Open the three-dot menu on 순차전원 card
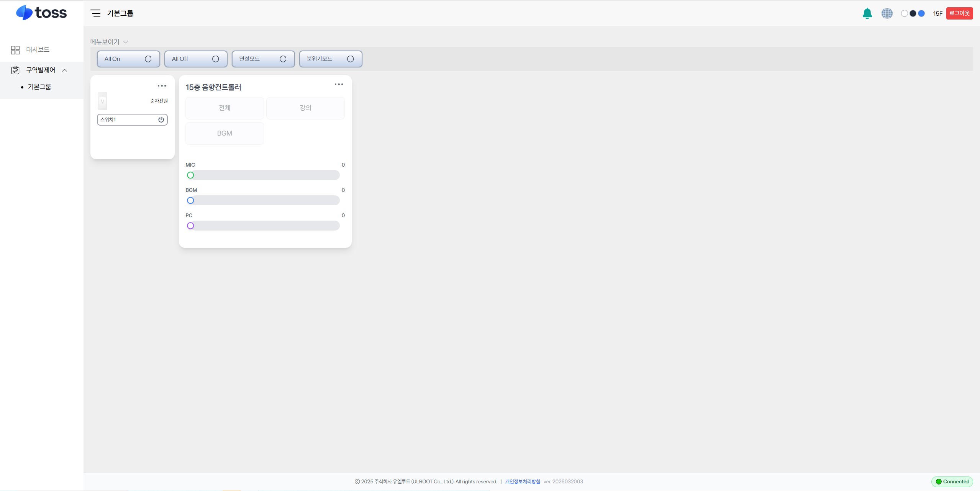Image resolution: width=980 pixels, height=491 pixels. point(162,86)
